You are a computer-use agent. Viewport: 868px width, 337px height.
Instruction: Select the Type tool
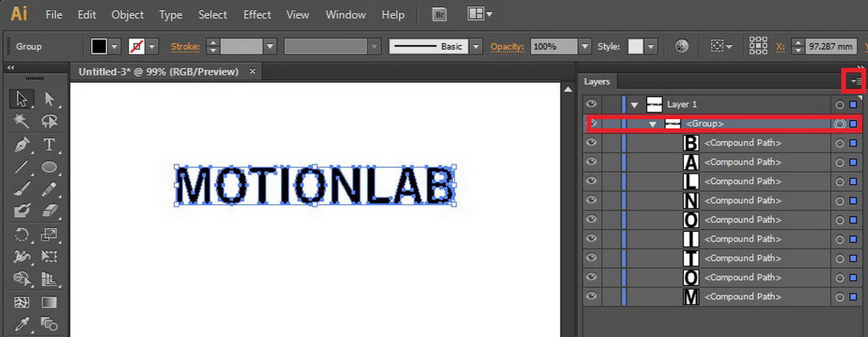[49, 145]
